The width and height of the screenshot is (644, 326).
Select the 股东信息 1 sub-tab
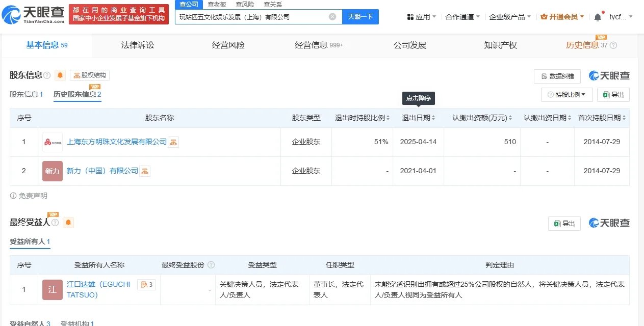pos(27,94)
